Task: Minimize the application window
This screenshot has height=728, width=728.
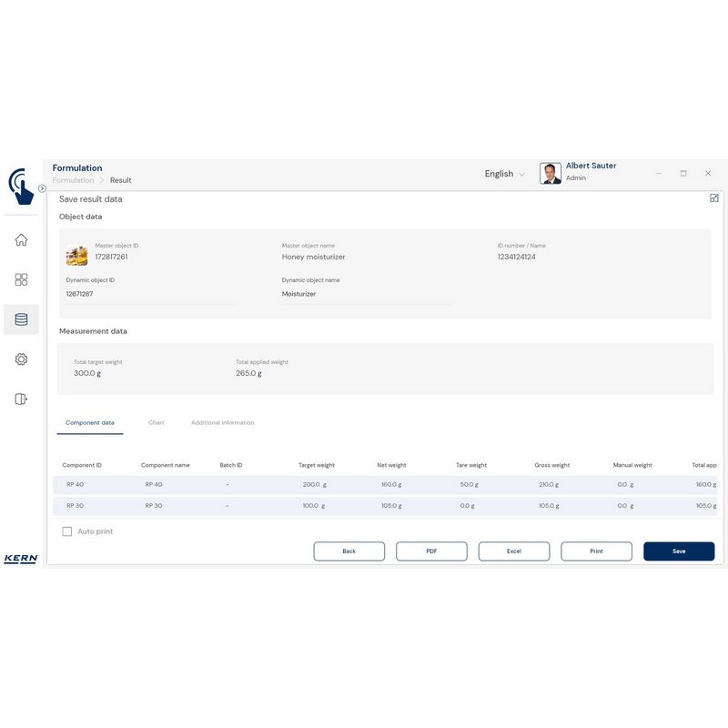Action: (659, 173)
